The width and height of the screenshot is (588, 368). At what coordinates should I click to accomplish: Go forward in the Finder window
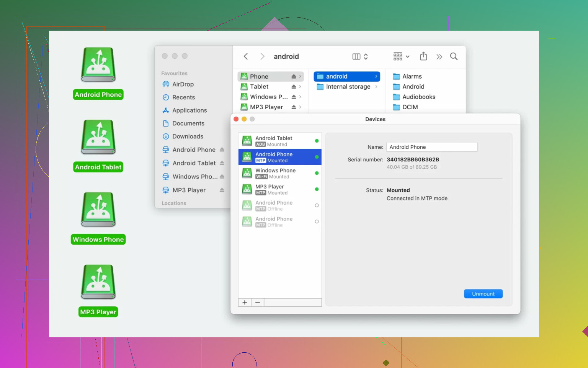[x=262, y=56]
